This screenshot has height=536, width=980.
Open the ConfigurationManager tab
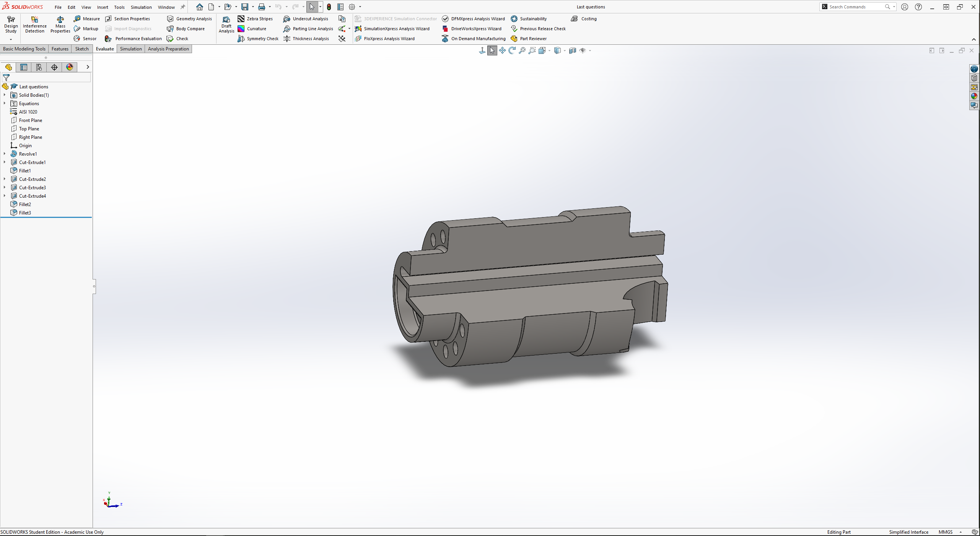39,67
